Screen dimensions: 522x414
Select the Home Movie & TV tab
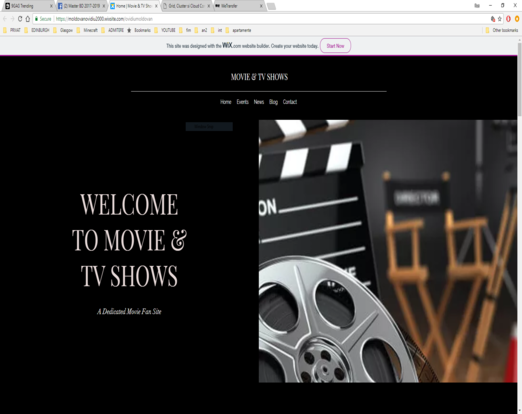point(133,6)
